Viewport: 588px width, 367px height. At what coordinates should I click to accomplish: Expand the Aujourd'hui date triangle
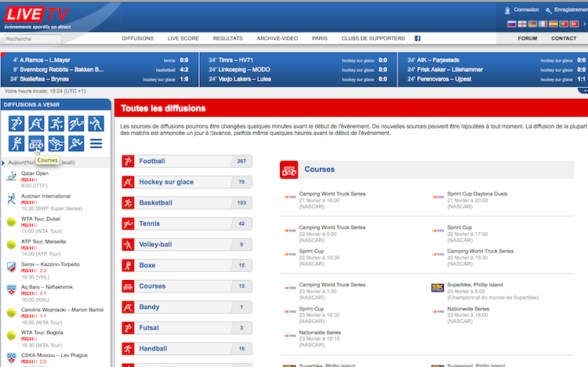point(3,163)
